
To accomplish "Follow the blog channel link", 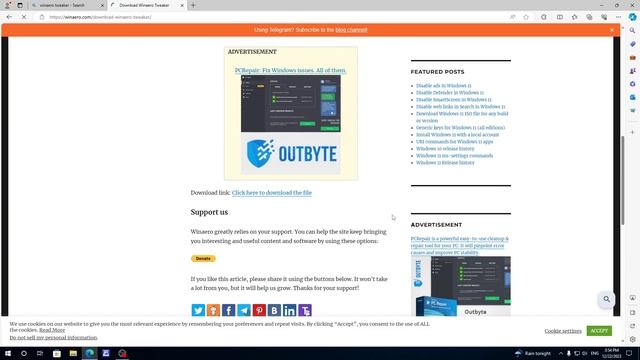I will pos(351,30).
